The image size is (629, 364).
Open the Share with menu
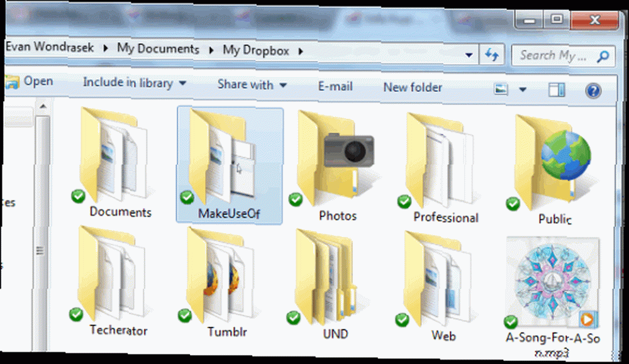pyautogui.click(x=252, y=85)
